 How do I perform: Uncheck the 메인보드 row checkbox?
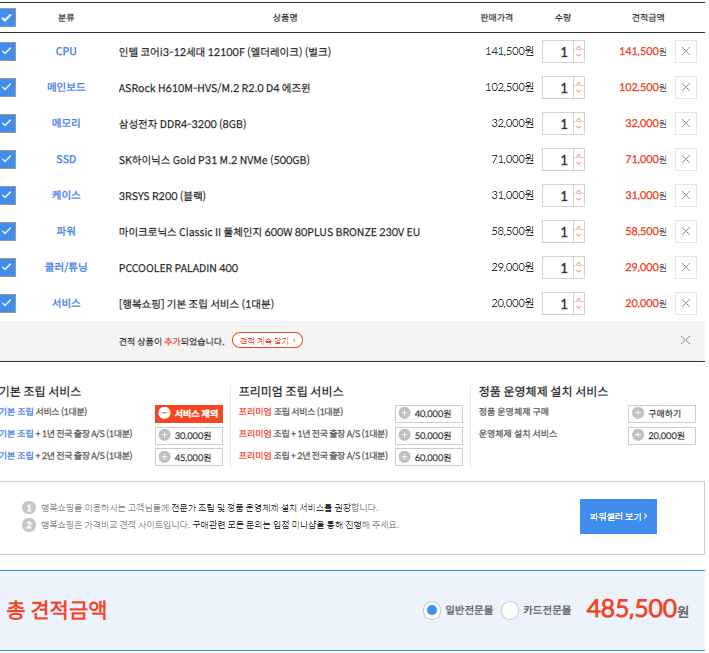[7, 87]
